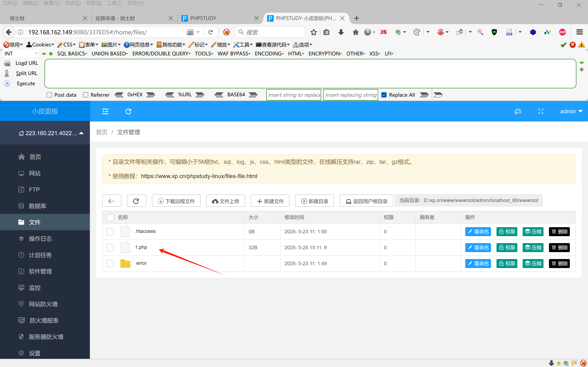Click the fullscreen icon in blue header
This screenshot has height=367, width=588.
pos(541,111)
